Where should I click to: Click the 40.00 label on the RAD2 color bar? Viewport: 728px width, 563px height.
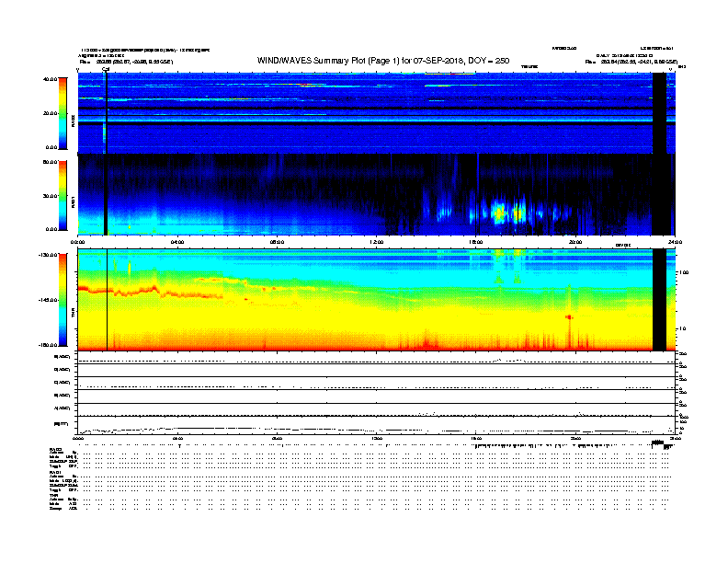click(x=51, y=79)
